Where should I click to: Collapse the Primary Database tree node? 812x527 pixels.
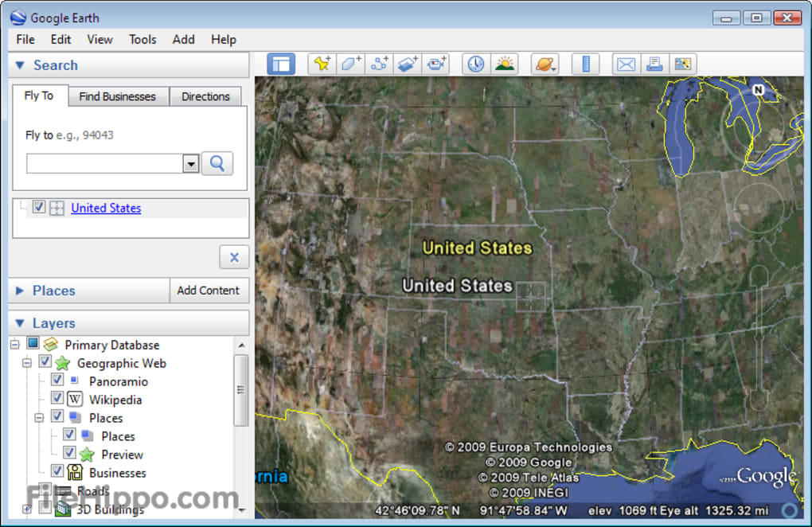15,344
